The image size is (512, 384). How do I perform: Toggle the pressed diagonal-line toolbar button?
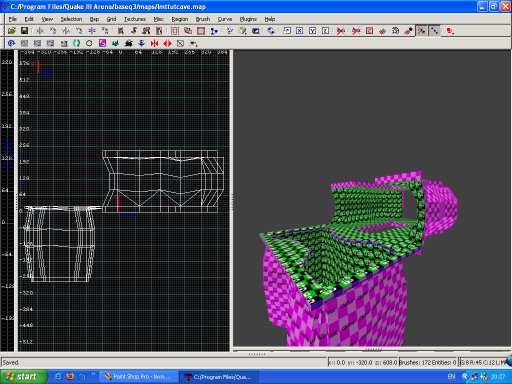coord(435,31)
